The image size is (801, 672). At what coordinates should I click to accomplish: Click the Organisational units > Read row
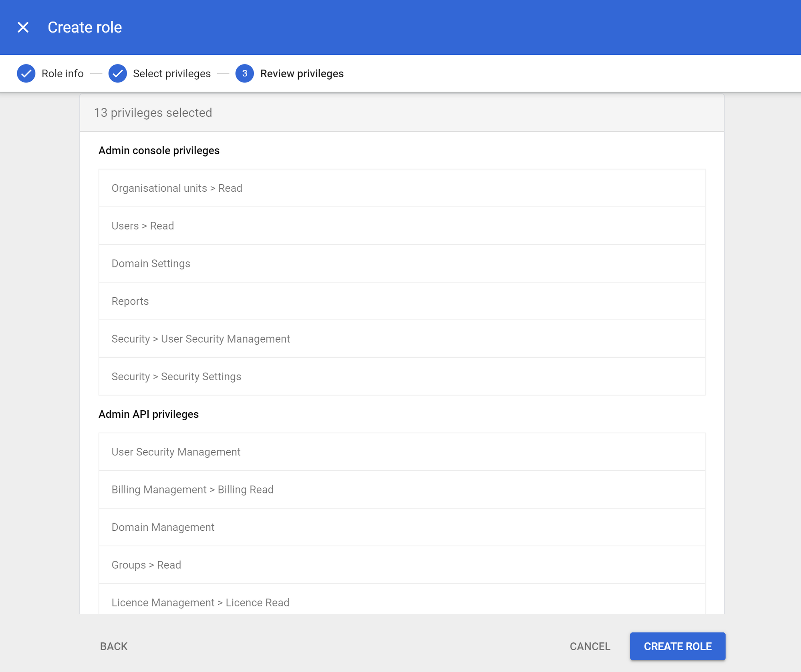401,188
